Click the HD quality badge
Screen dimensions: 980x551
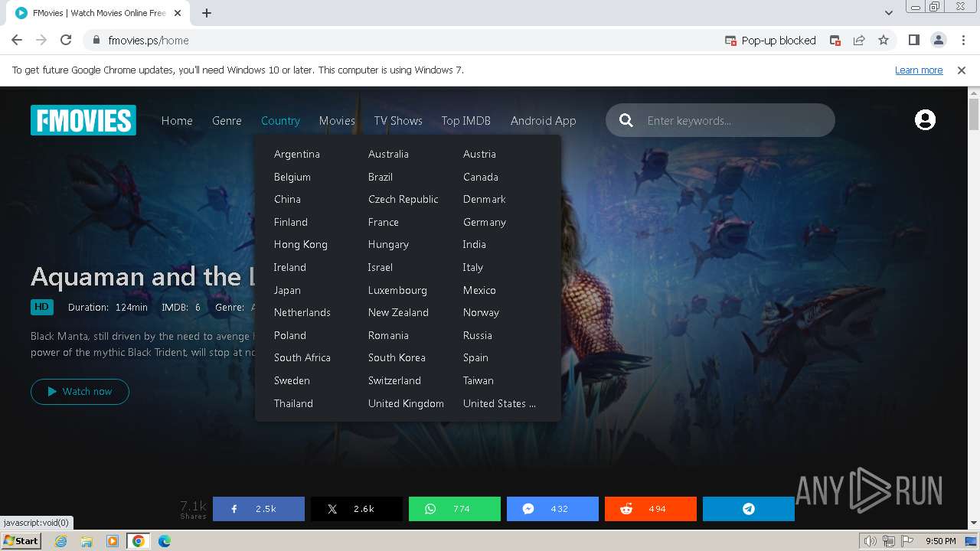(x=42, y=307)
